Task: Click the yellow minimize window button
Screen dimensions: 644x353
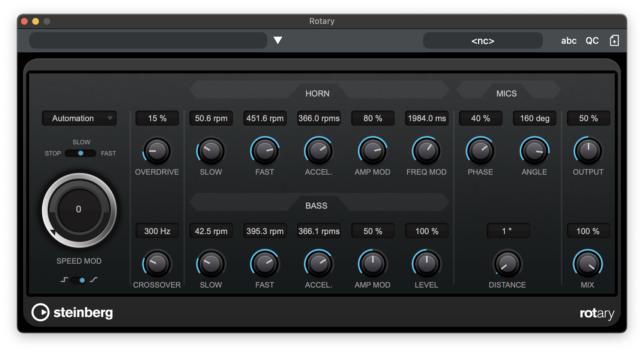Action: click(x=36, y=21)
